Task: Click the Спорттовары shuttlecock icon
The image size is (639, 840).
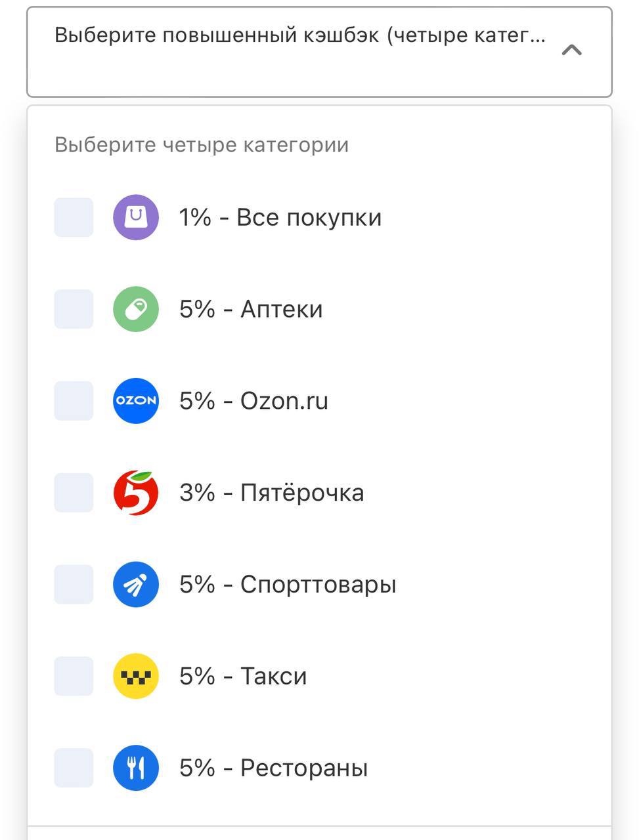Action: coord(136,585)
